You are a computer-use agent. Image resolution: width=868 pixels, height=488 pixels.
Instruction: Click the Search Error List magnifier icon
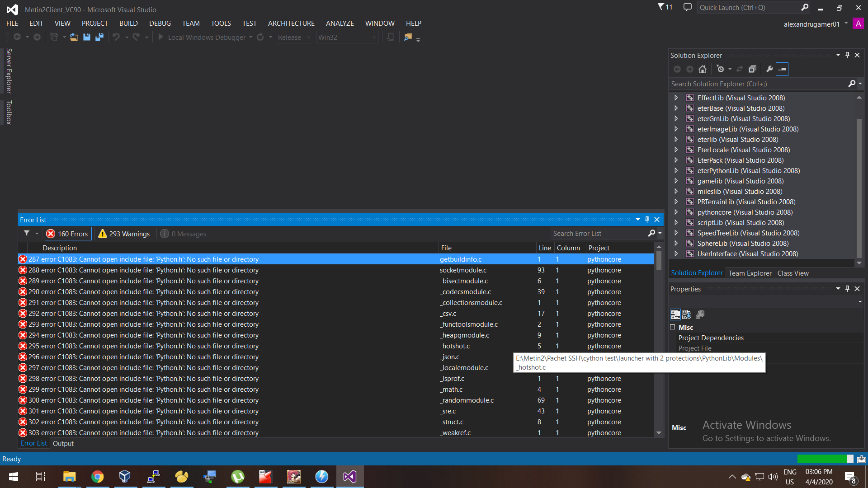point(651,234)
